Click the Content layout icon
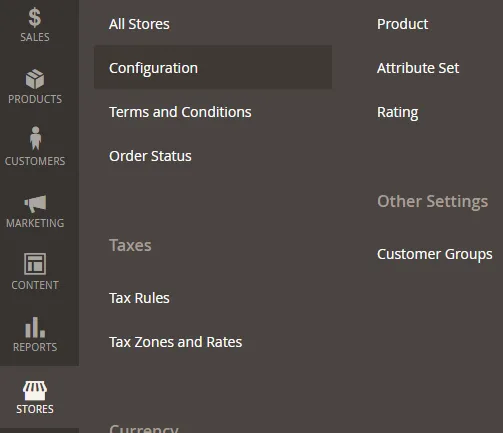 click(35, 264)
